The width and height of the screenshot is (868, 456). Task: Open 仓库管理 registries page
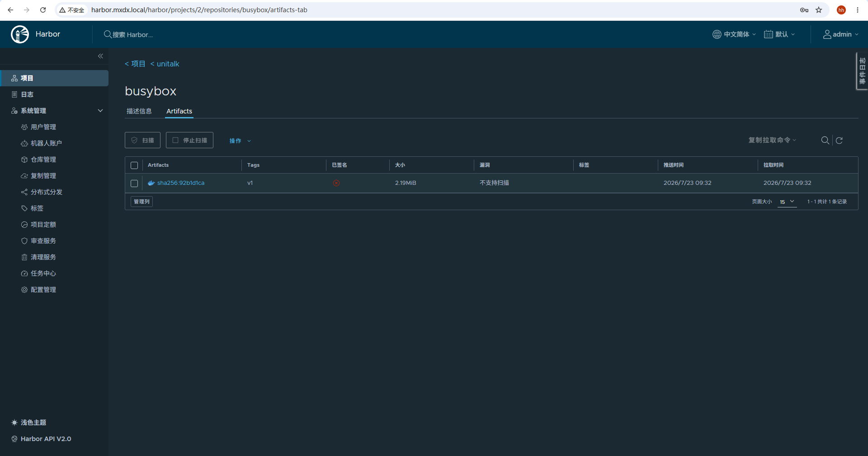pos(43,160)
